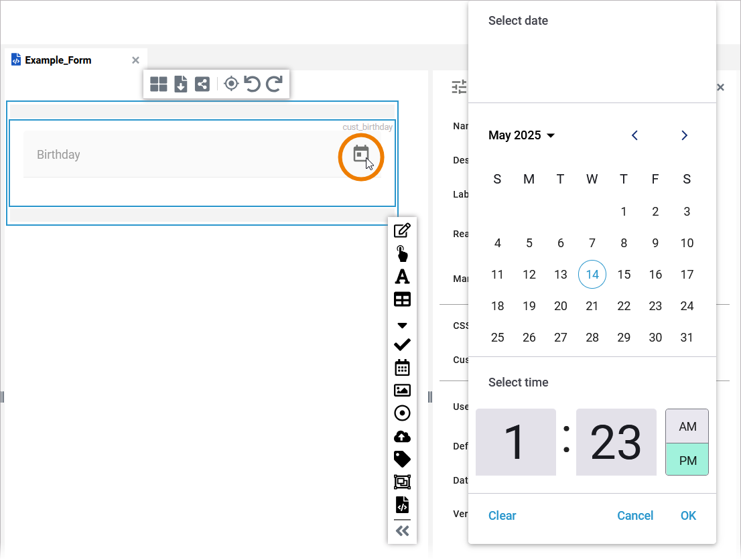Click the calendar icon in Birthday field
Viewport: 741px width, 560px height.
[x=361, y=154]
